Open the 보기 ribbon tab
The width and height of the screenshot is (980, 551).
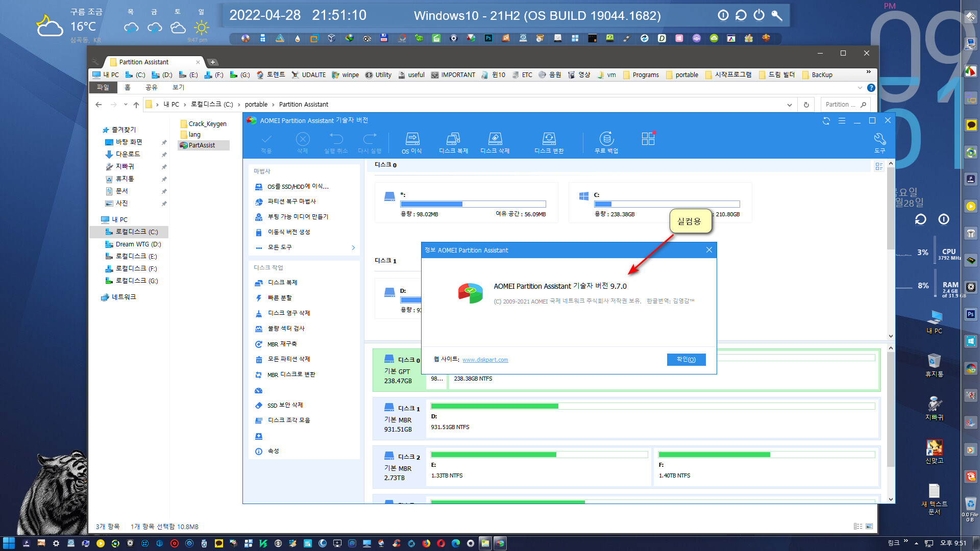pos(178,88)
